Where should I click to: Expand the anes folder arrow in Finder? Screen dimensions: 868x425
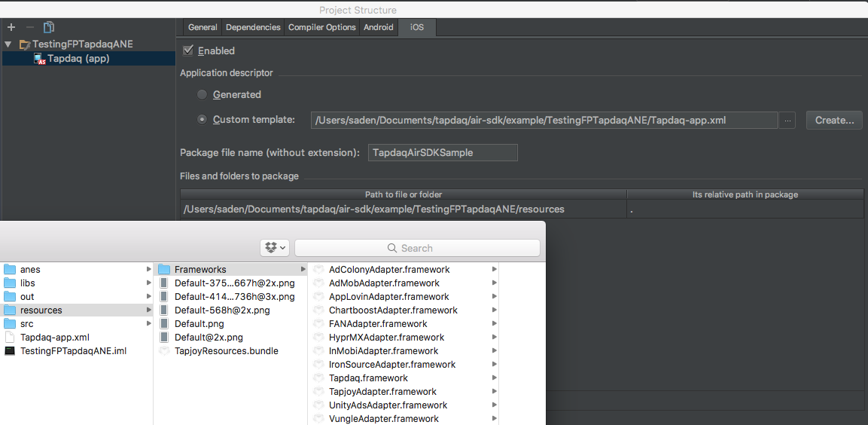[148, 270]
